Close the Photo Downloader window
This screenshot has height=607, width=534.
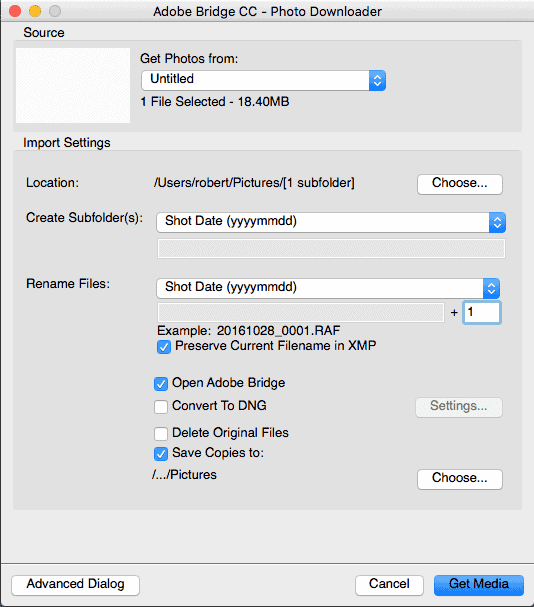(x=15, y=11)
